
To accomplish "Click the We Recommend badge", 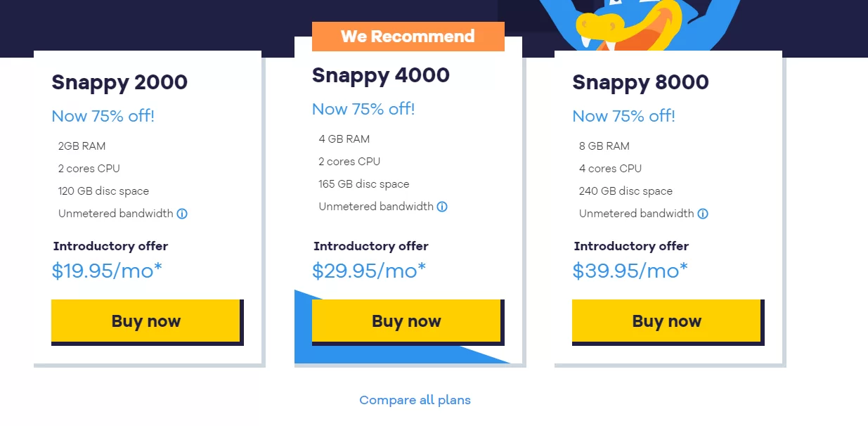I will [408, 37].
